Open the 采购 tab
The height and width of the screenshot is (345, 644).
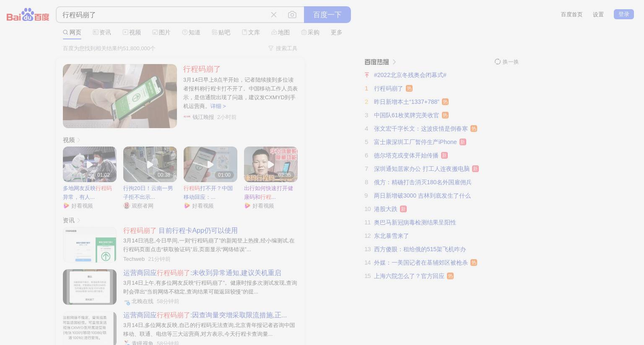310,32
